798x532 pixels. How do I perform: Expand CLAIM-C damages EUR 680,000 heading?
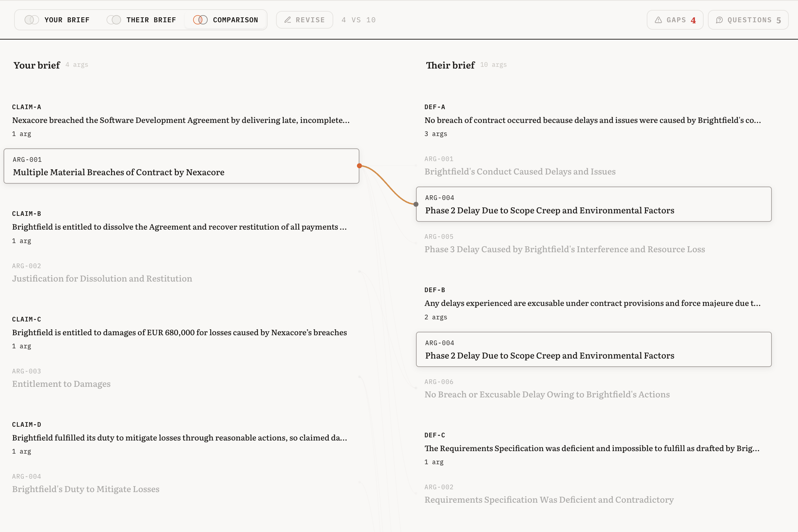pyautogui.click(x=179, y=332)
